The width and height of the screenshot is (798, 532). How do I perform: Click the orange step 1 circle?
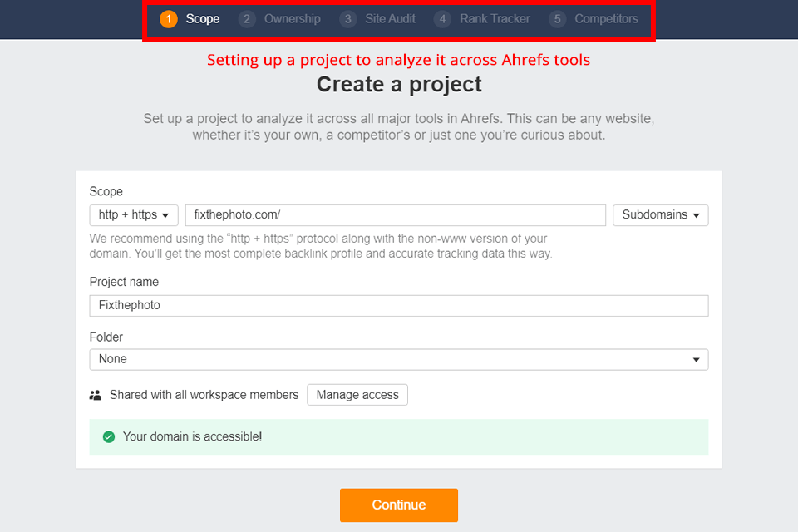click(169, 19)
